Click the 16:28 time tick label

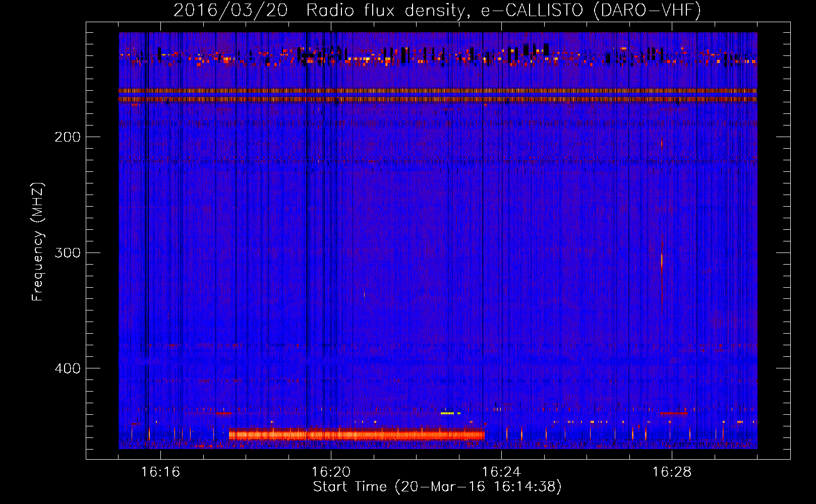pos(672,472)
